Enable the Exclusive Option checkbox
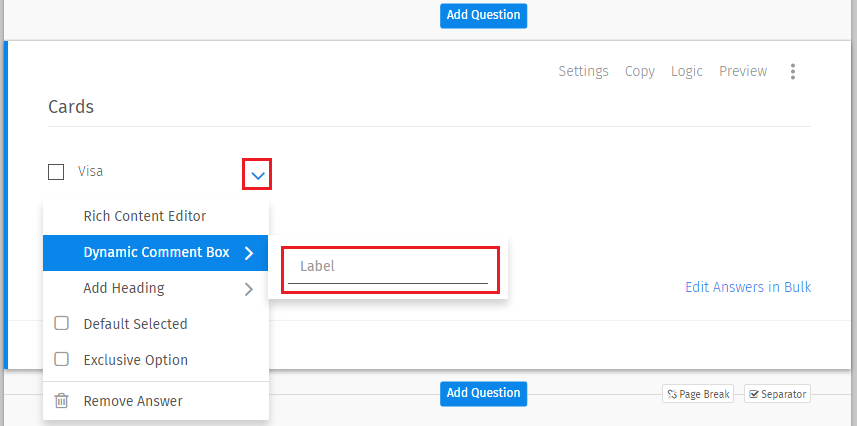857x426 pixels. pyautogui.click(x=62, y=359)
